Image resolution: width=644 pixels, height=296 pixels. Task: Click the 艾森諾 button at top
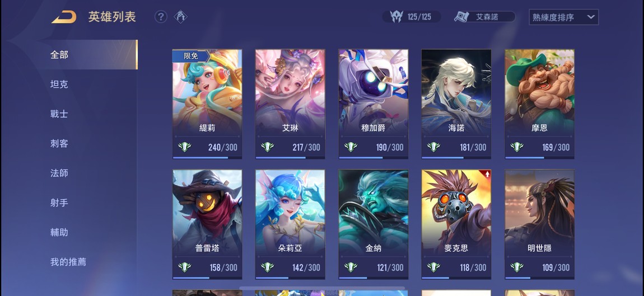pos(484,17)
